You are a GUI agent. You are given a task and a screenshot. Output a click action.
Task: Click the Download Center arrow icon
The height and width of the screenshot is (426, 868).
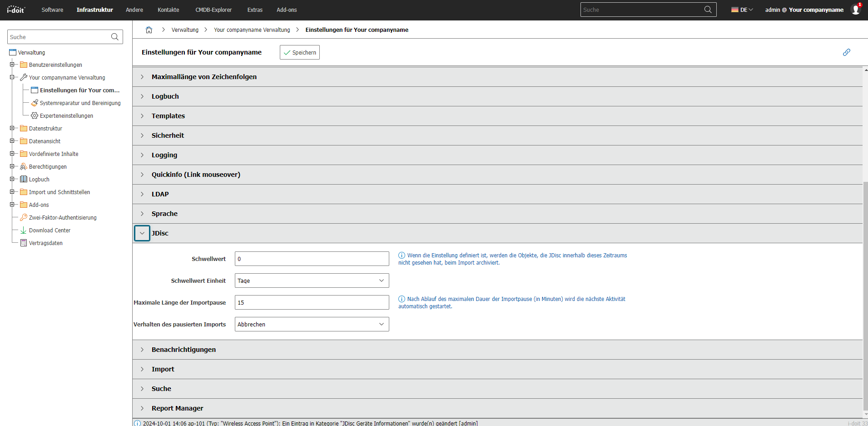click(24, 231)
